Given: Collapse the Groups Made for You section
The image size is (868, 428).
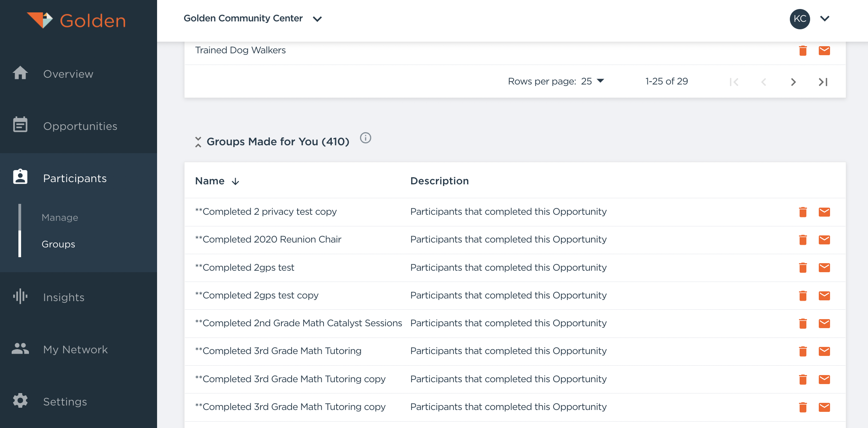Looking at the screenshot, I should click(x=198, y=142).
